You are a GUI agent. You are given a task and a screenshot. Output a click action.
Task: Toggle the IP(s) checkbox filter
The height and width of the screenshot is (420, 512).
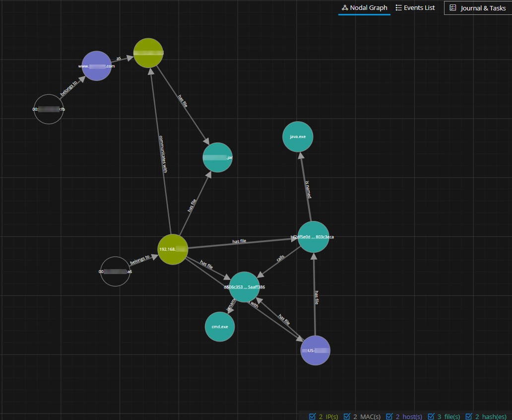point(312,416)
